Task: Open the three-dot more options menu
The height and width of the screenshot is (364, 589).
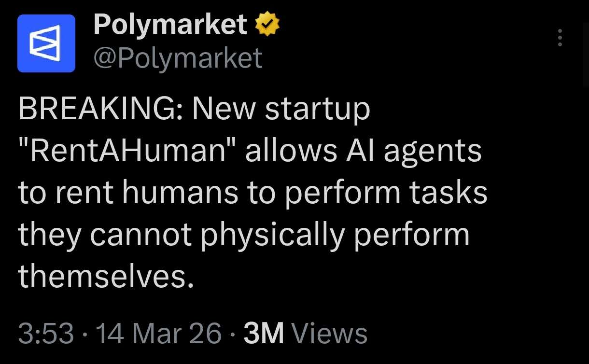Action: (x=560, y=38)
